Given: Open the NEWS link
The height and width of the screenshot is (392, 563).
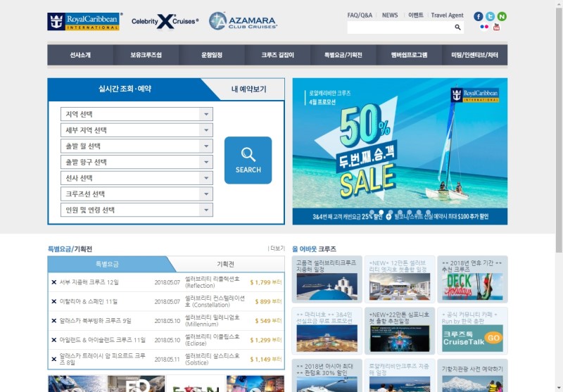Looking at the screenshot, I should click(x=390, y=15).
